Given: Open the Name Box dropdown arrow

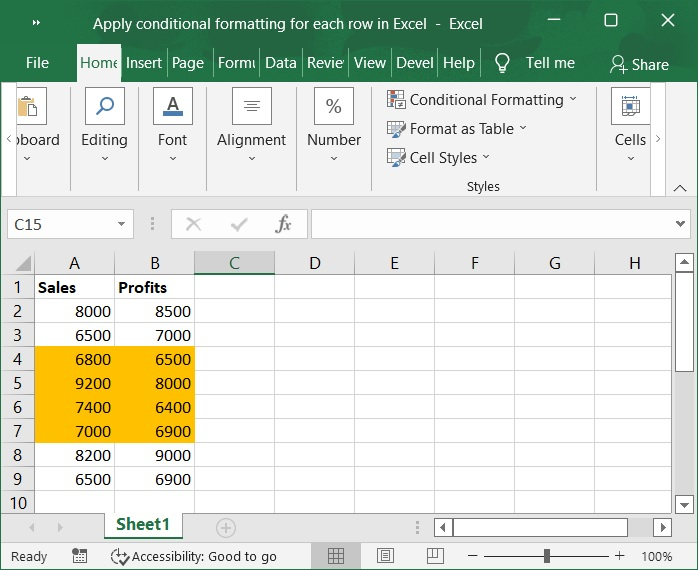Looking at the screenshot, I should click(122, 224).
